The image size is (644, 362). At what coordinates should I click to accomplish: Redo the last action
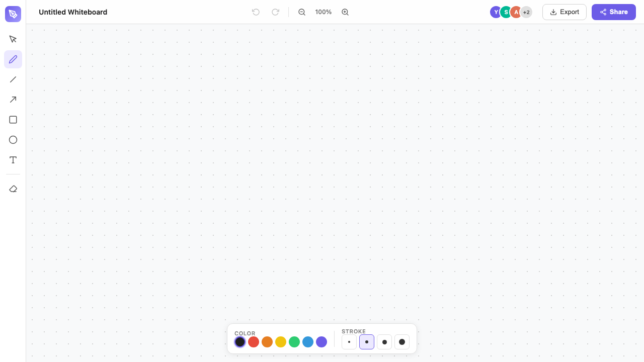[x=275, y=12]
